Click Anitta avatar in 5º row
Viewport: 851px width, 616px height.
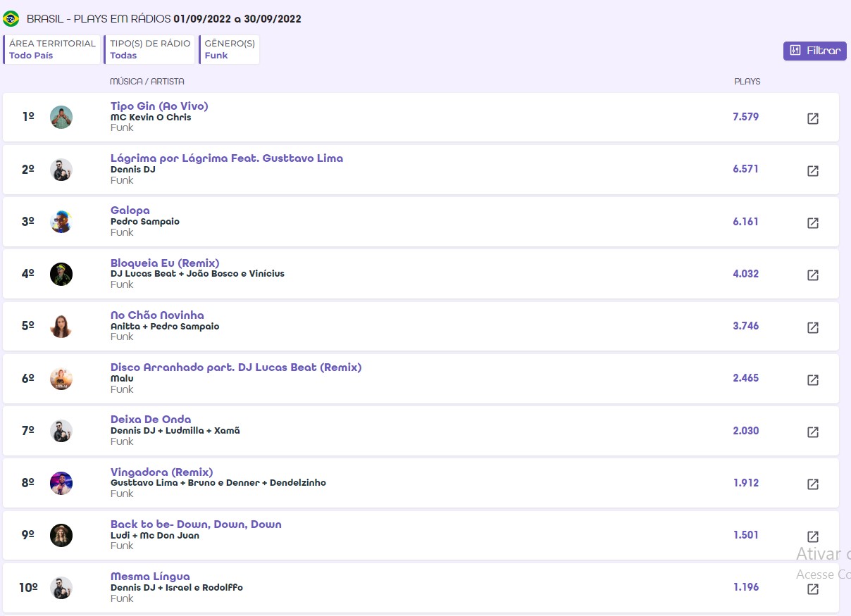point(61,326)
